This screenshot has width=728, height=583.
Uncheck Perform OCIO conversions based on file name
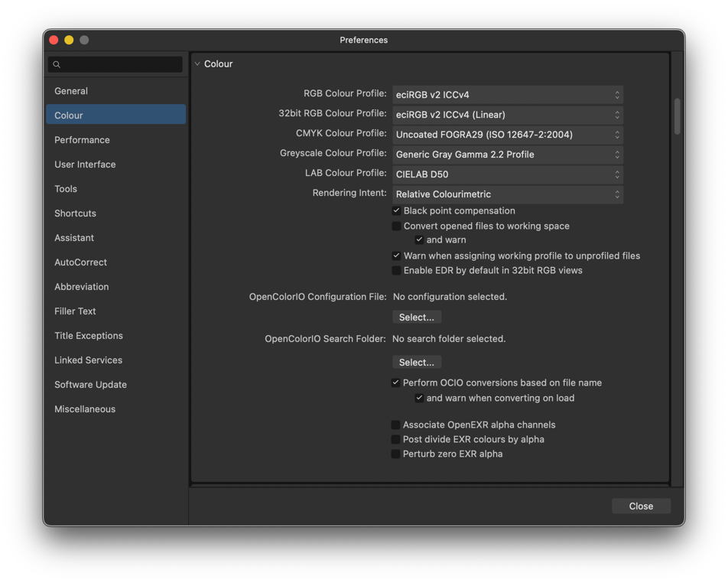tap(395, 383)
